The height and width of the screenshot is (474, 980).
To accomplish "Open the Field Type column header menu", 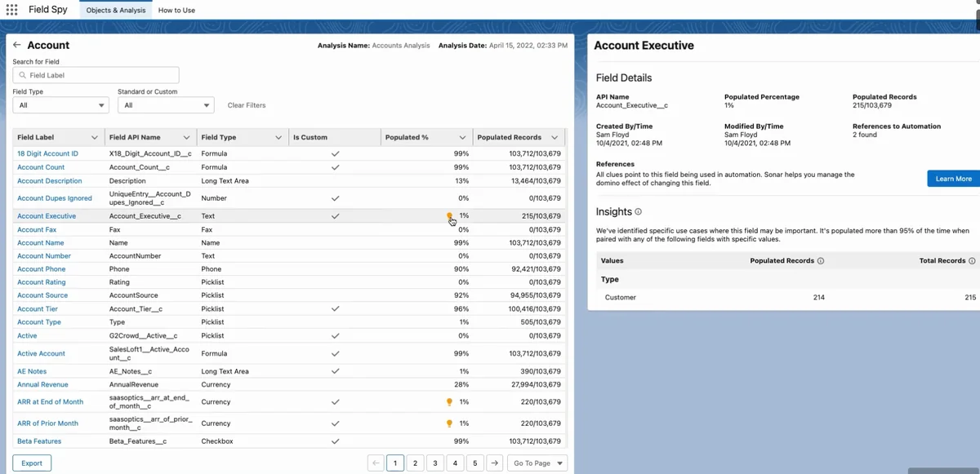I will tap(278, 138).
